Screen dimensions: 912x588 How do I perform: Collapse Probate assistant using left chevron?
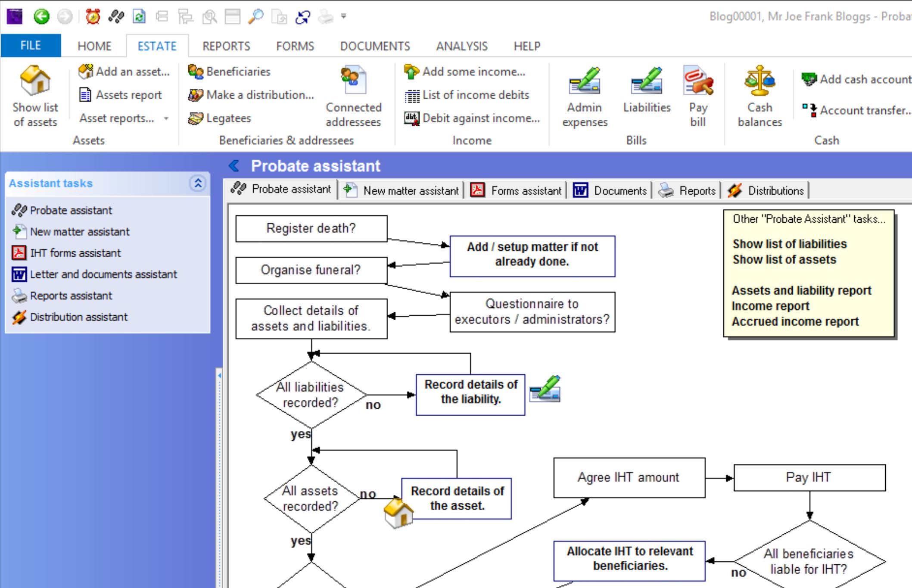point(234,166)
